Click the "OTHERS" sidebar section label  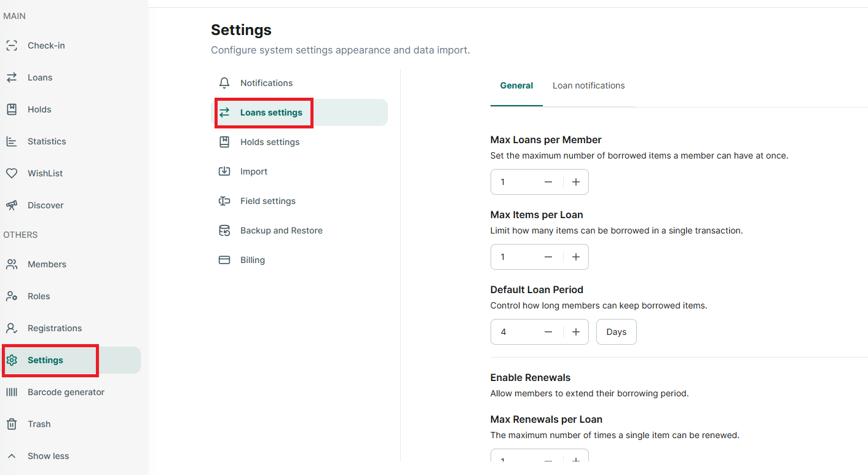click(20, 235)
